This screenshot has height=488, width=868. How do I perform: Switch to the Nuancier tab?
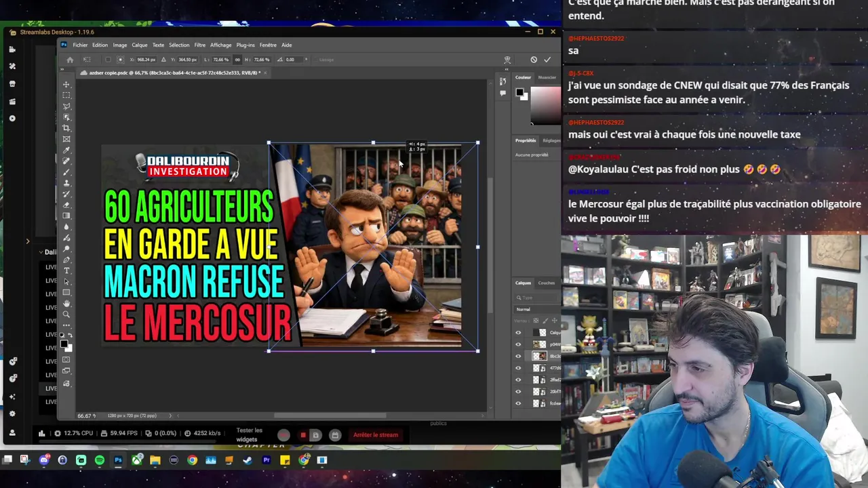(x=547, y=77)
